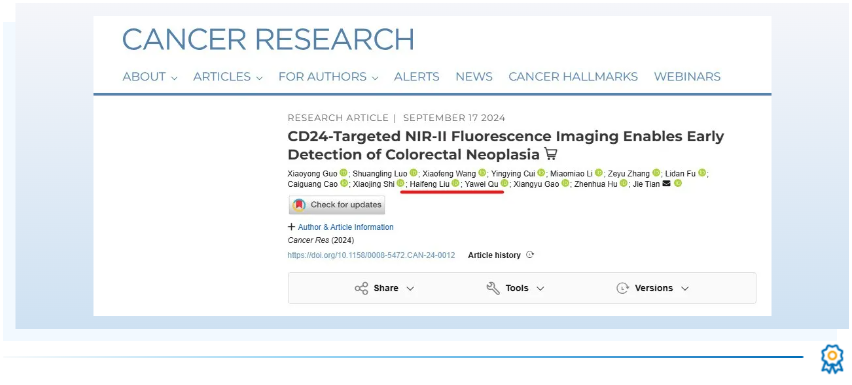This screenshot has width=852, height=385.
Task: Open Yingying Cui's ORCID icon
Action: tap(541, 173)
